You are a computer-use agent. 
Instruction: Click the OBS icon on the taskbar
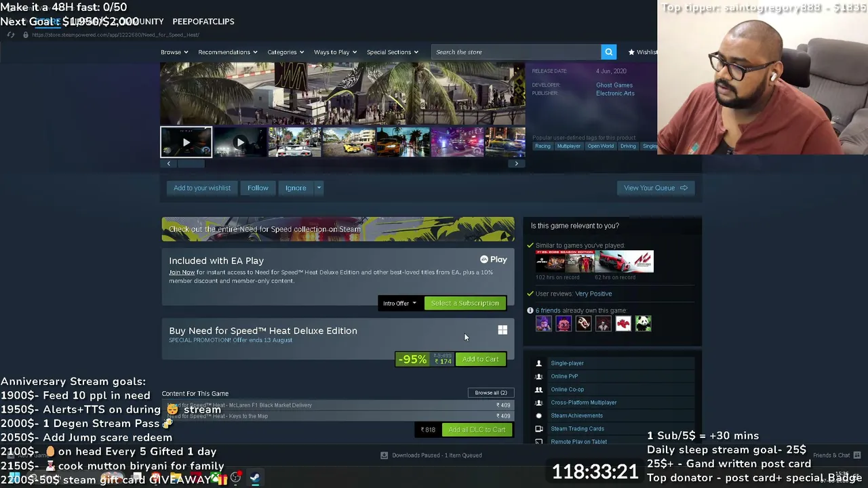click(x=235, y=478)
